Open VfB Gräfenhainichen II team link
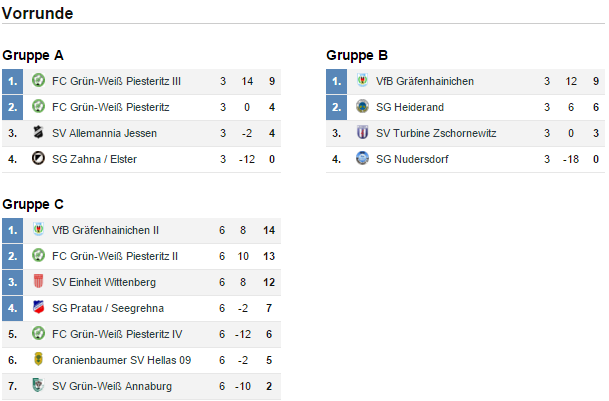This screenshot has height=401, width=609. pyautogui.click(x=105, y=230)
